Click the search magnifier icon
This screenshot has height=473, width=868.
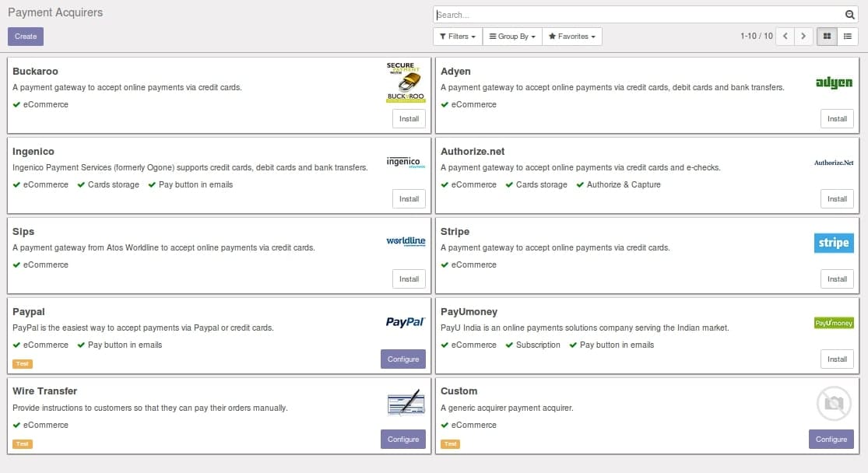850,15
